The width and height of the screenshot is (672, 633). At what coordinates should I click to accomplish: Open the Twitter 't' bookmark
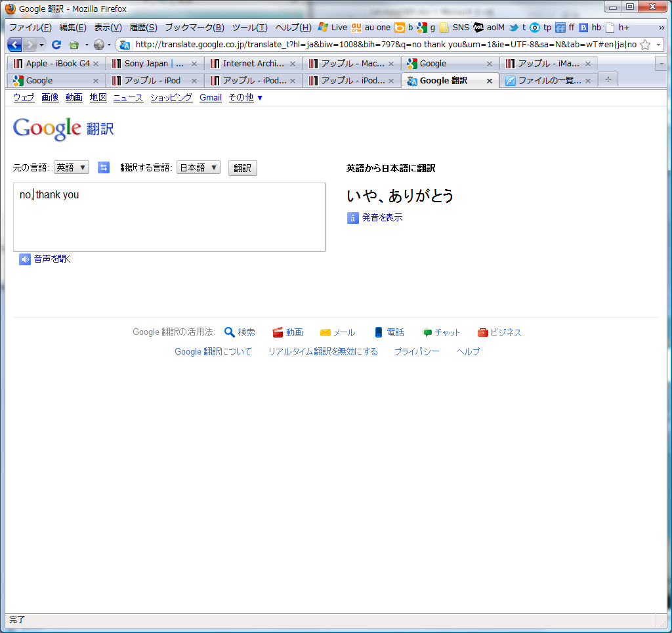coord(517,28)
